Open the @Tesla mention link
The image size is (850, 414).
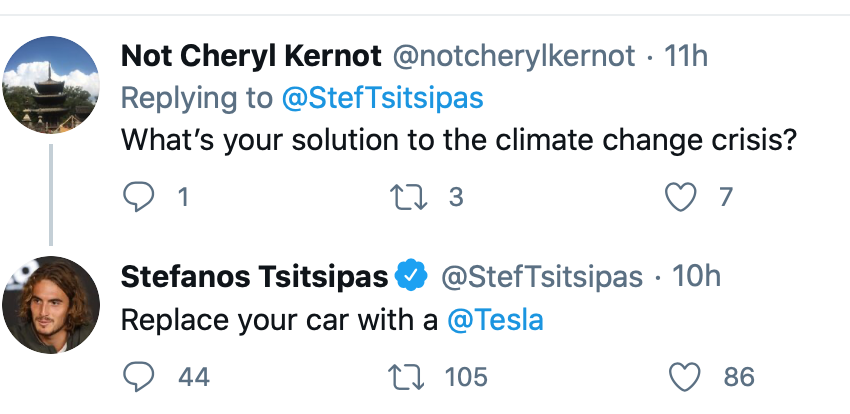click(x=495, y=320)
